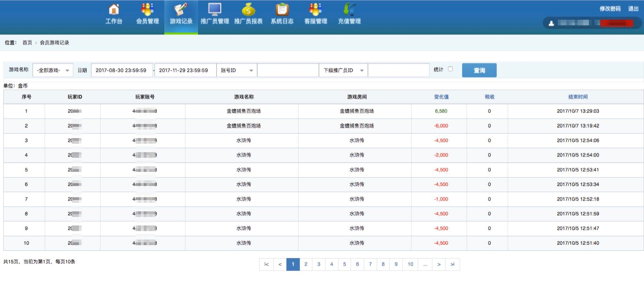Image resolution: width=644 pixels, height=285 pixels.
Task: Expand the 全部游戏 game name dropdown
Action: pyautogui.click(x=53, y=70)
